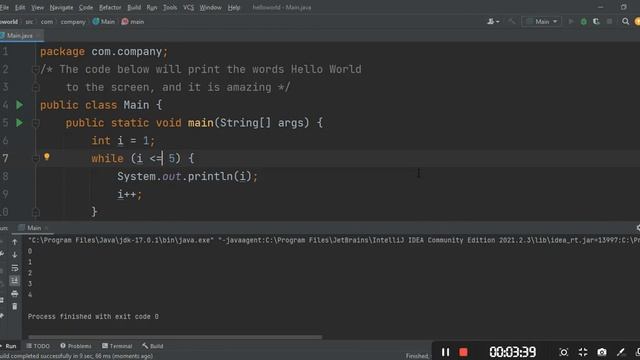Run the Main class from gutter arrow
The height and width of the screenshot is (360, 640).
[x=20, y=105]
